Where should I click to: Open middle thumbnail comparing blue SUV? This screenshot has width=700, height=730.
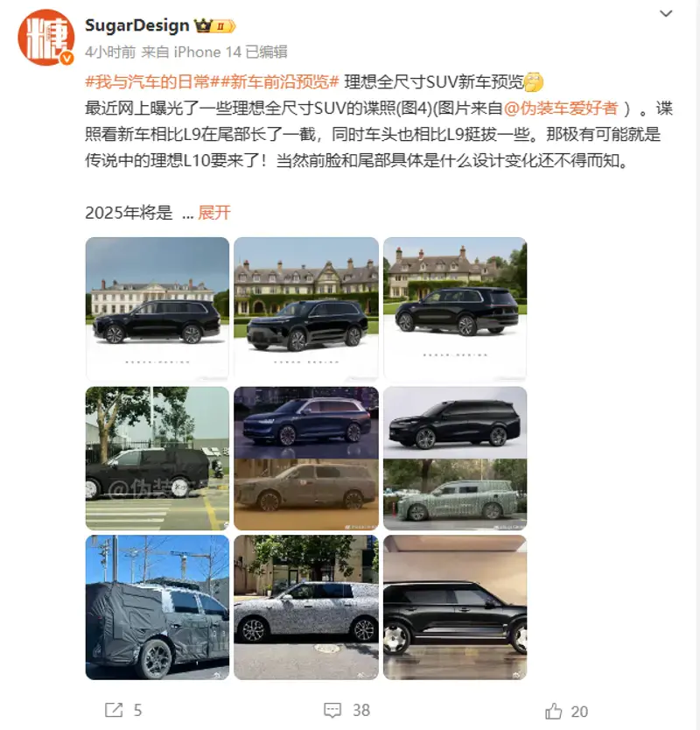(306, 458)
